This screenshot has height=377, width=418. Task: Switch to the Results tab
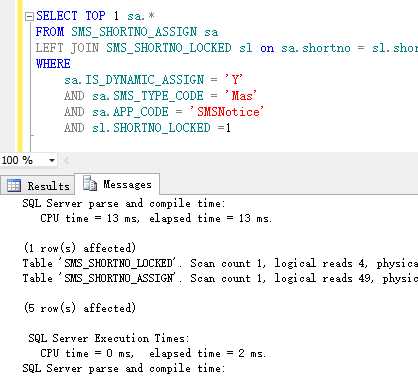tap(37, 185)
